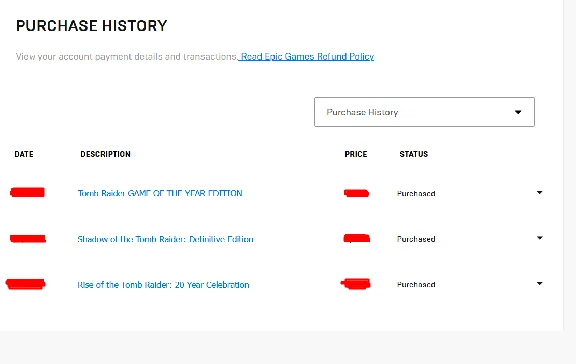Click the DATE column header
576x364 pixels.
pos(24,154)
